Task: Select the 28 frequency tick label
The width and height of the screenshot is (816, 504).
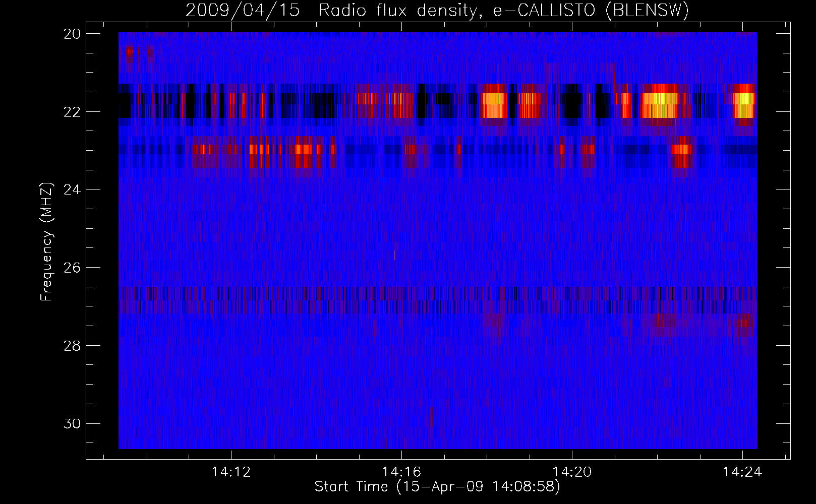Action: (x=72, y=346)
